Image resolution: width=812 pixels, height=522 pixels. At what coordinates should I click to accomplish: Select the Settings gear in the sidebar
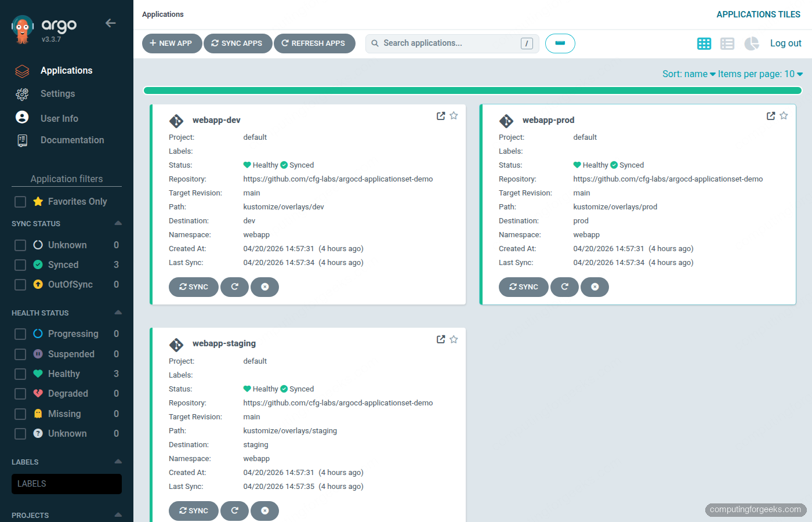(21, 93)
